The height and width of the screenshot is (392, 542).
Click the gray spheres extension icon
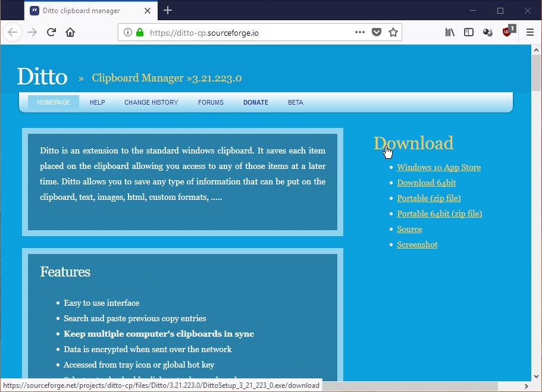point(488,33)
